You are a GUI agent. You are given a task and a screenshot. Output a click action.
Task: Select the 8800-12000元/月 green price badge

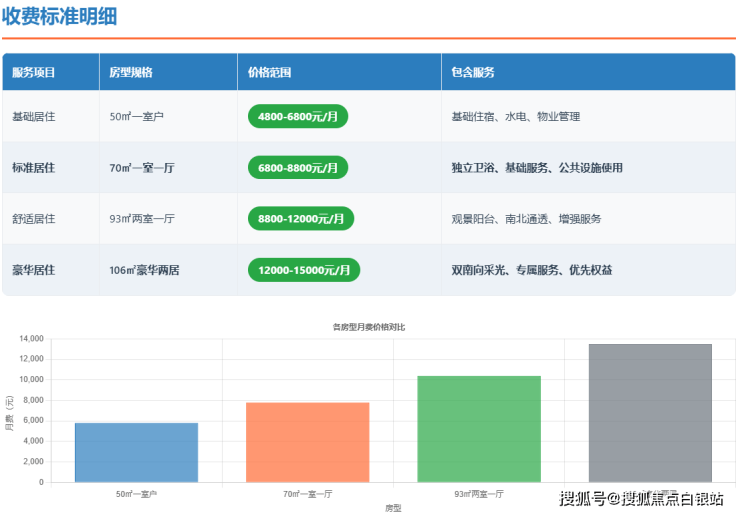click(300, 219)
